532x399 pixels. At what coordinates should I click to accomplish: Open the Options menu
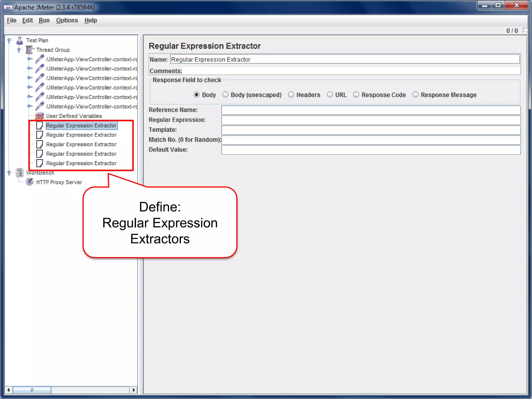(67, 20)
